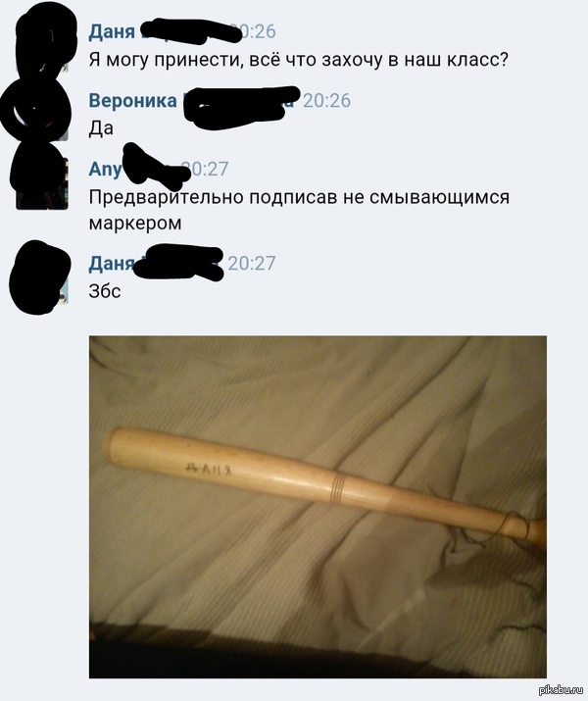Click the 20:26 timestamp next to Вероника
588x701 pixels.
coord(326,101)
